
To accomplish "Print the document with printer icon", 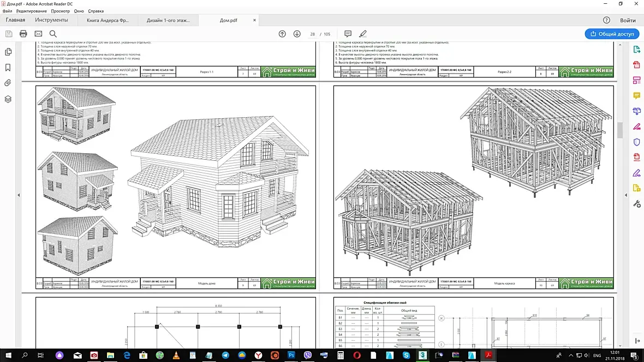I will 23,34.
